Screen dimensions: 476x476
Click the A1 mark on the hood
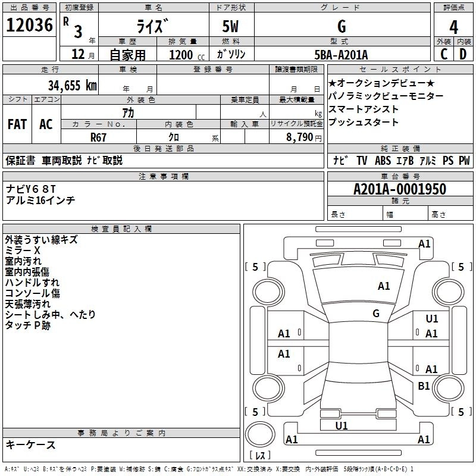pos(384,286)
